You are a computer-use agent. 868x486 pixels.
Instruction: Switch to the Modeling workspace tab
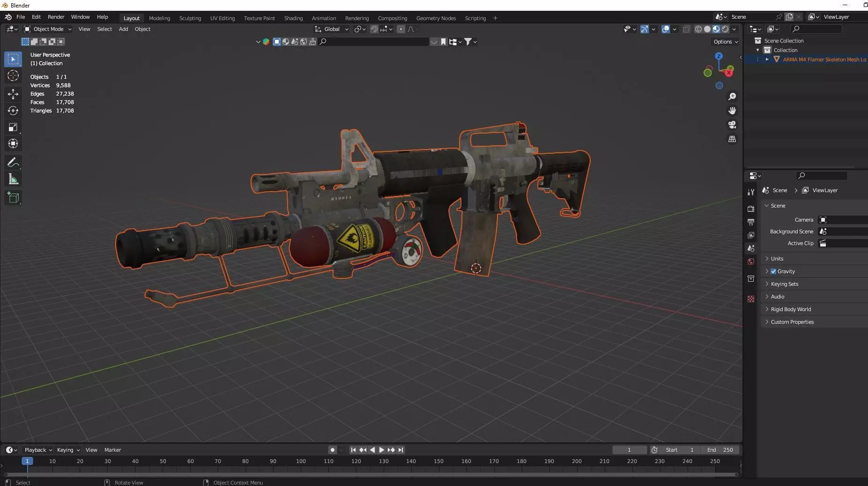pos(159,18)
